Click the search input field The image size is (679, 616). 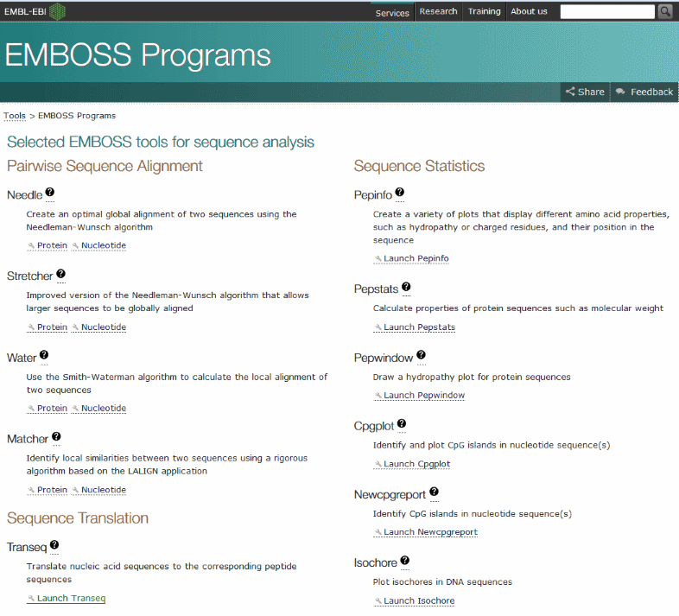tap(607, 11)
